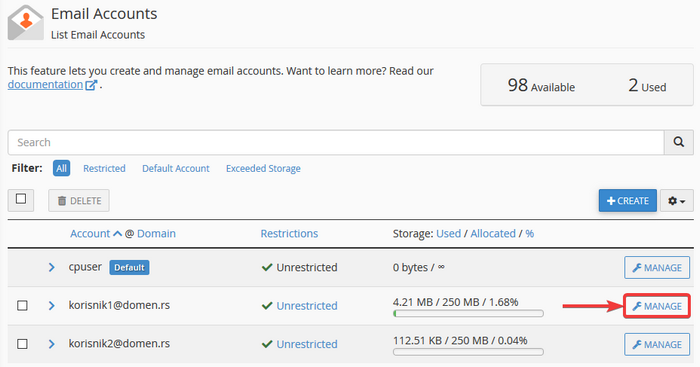The image size is (700, 367).
Task: Click MANAGE for korisnik1@domen.rs
Action: (x=657, y=306)
